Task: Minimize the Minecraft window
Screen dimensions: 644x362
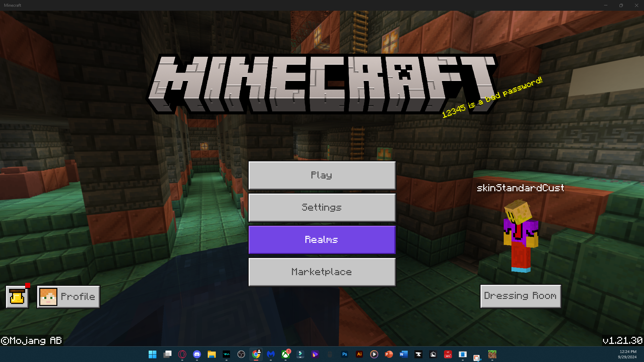Action: [606, 5]
